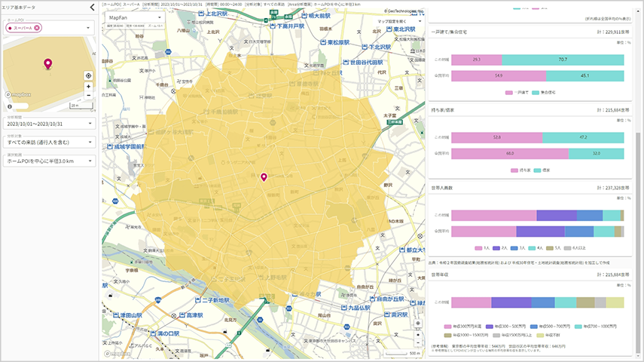
Task: Collapse the エリア基本データ side panel
Action: pyautogui.click(x=92, y=8)
